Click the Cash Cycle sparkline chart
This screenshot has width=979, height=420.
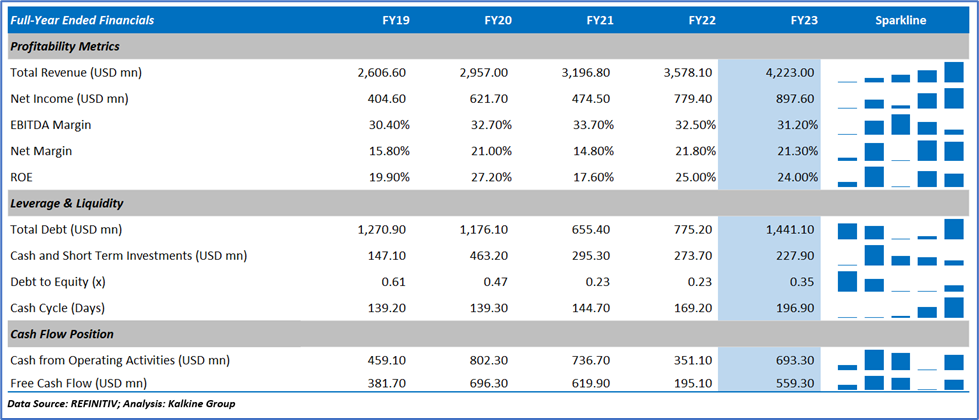pos(900,307)
